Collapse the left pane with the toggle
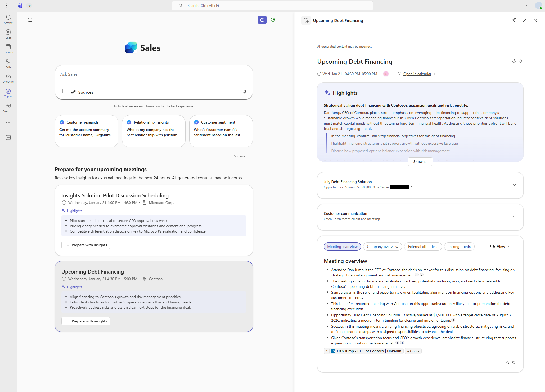This screenshot has width=545, height=392. pos(30,20)
